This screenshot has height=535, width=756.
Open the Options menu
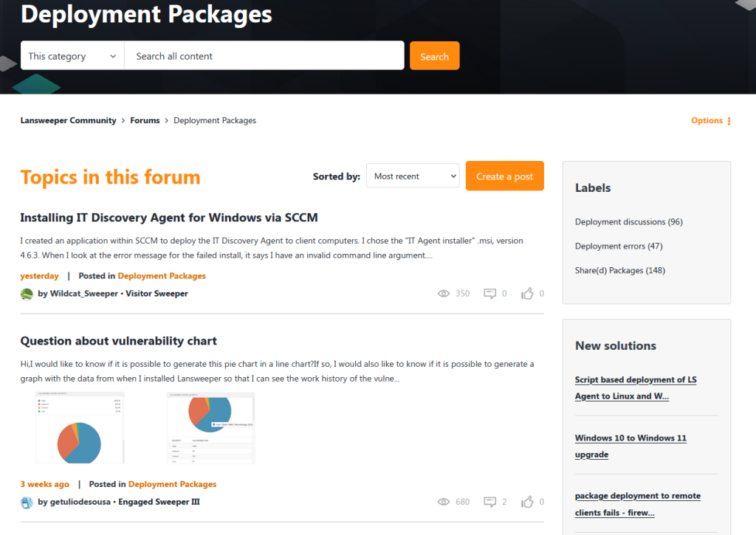click(x=711, y=120)
